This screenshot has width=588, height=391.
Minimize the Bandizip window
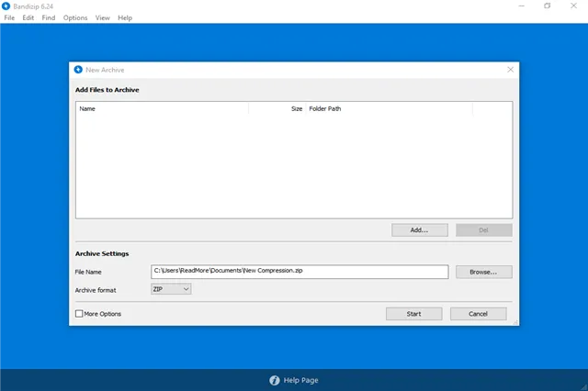tap(522, 6)
